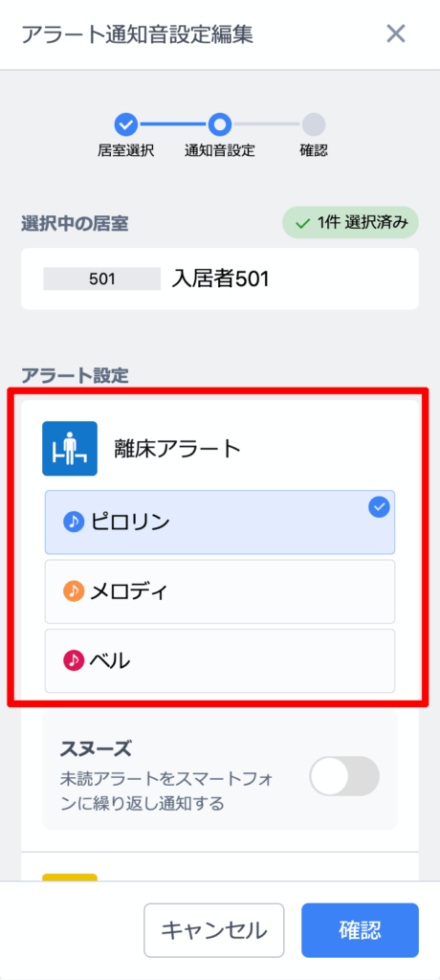
Task: Toggle the スヌーズ switch on
Action: pyautogui.click(x=345, y=775)
